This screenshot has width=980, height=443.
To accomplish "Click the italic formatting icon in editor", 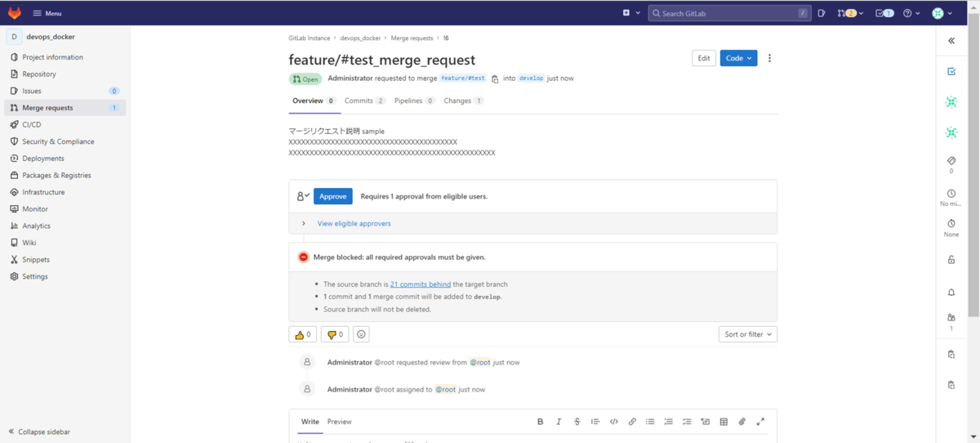I will coord(559,422).
